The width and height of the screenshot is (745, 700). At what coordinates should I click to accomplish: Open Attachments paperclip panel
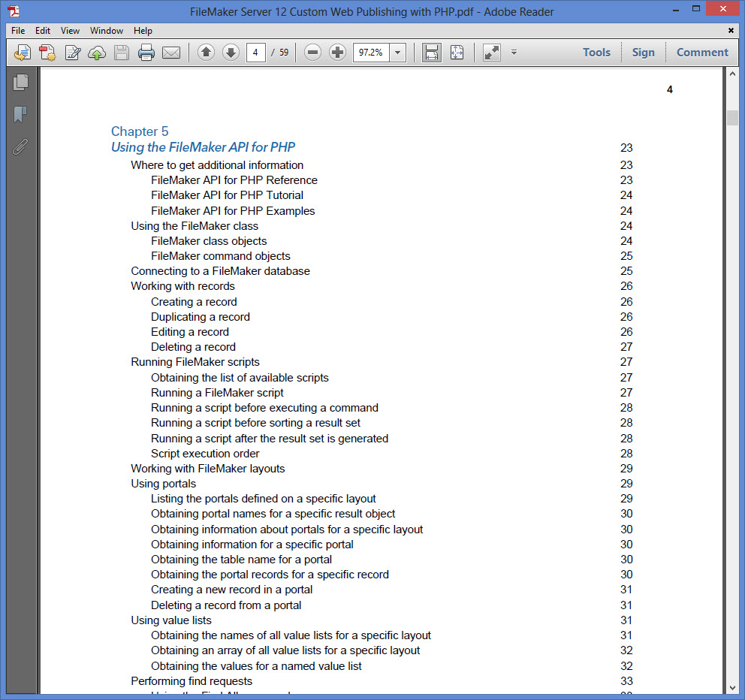20,147
